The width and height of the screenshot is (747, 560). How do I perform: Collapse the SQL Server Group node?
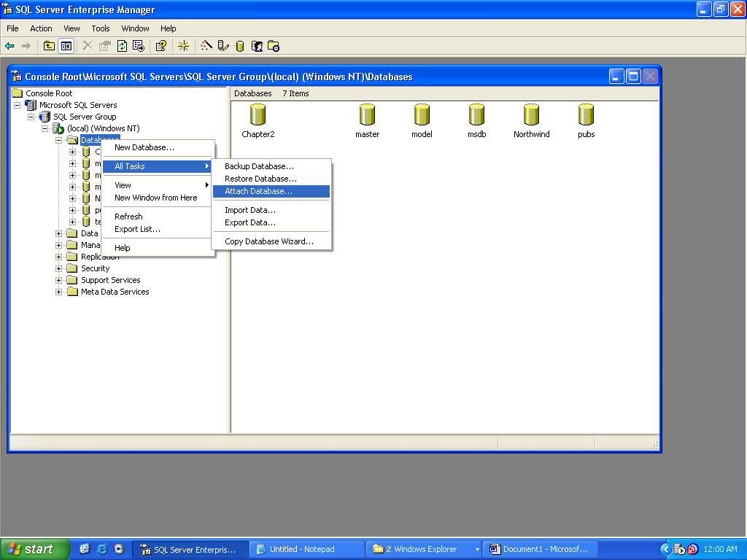coord(31,117)
